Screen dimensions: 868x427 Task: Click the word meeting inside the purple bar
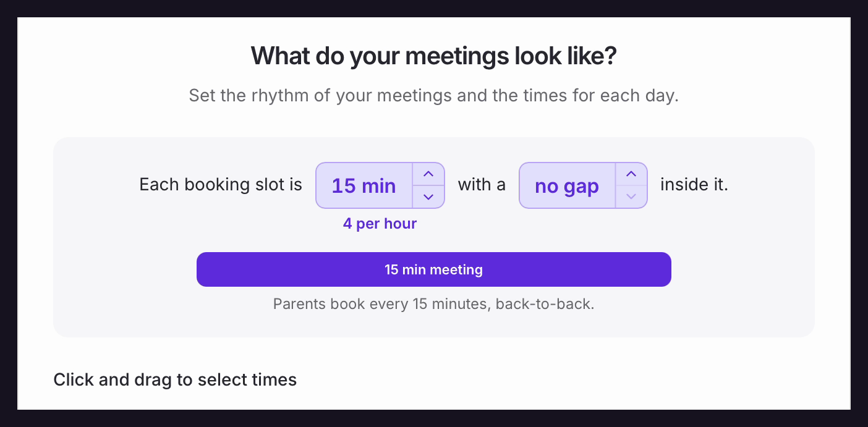(x=456, y=269)
